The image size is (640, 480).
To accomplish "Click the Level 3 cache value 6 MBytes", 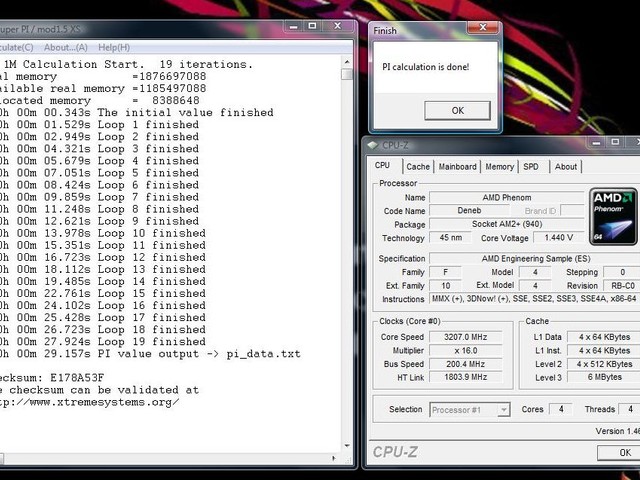I will point(604,378).
